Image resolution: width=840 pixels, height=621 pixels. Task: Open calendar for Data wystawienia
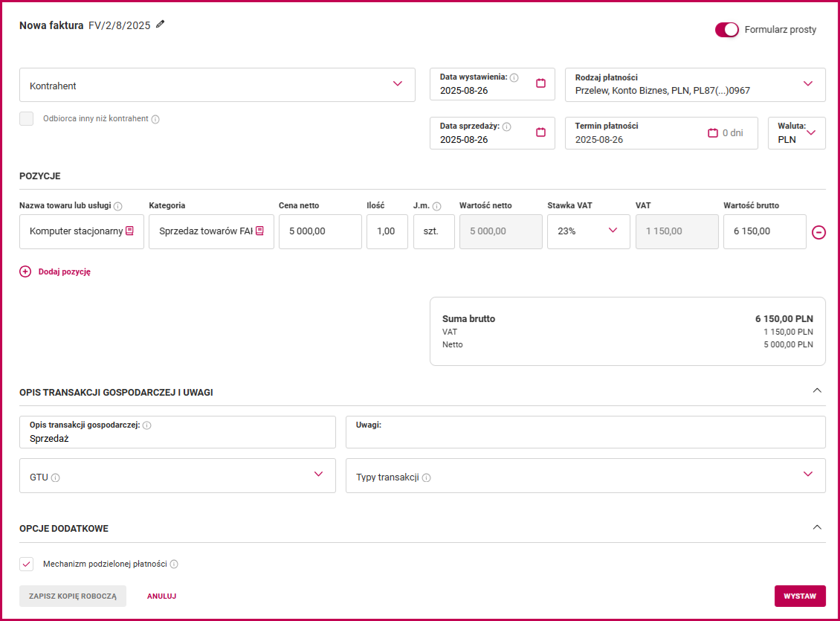coord(540,83)
